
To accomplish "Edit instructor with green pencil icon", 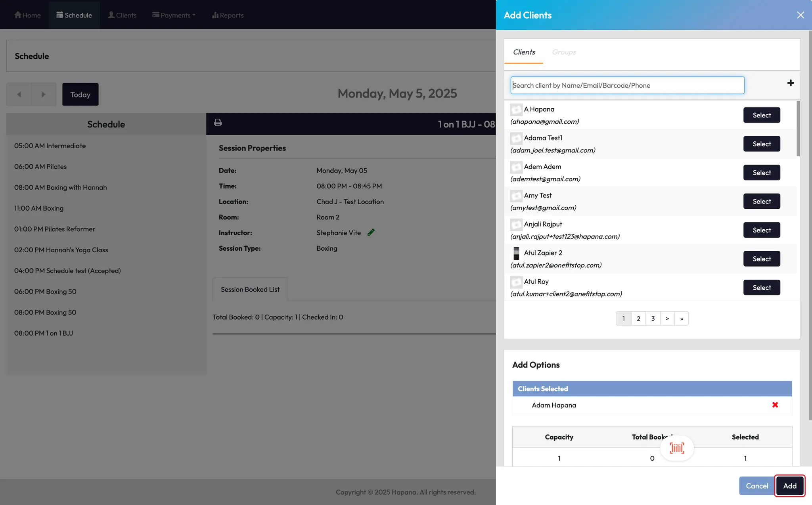I will (x=371, y=232).
